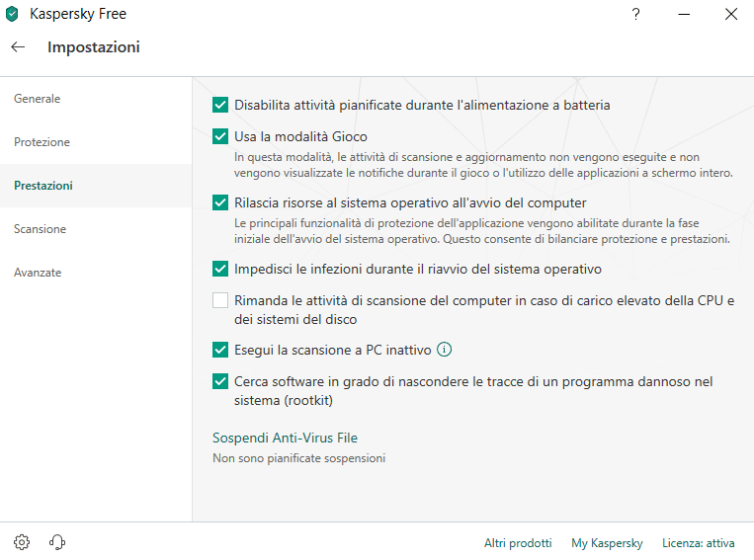The width and height of the screenshot is (754, 560).
Task: Select the Scansione section
Action: (41, 229)
